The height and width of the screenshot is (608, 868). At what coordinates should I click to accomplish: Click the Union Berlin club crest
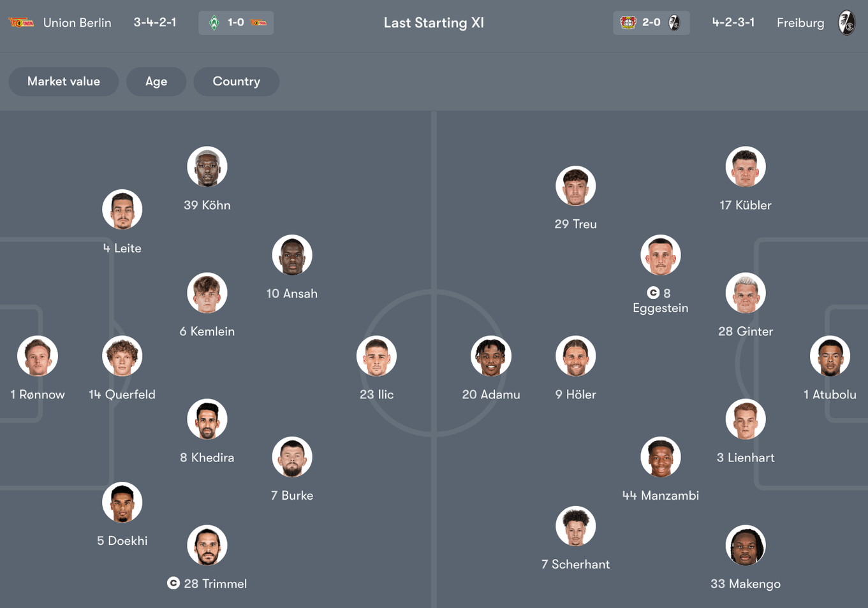(x=21, y=22)
